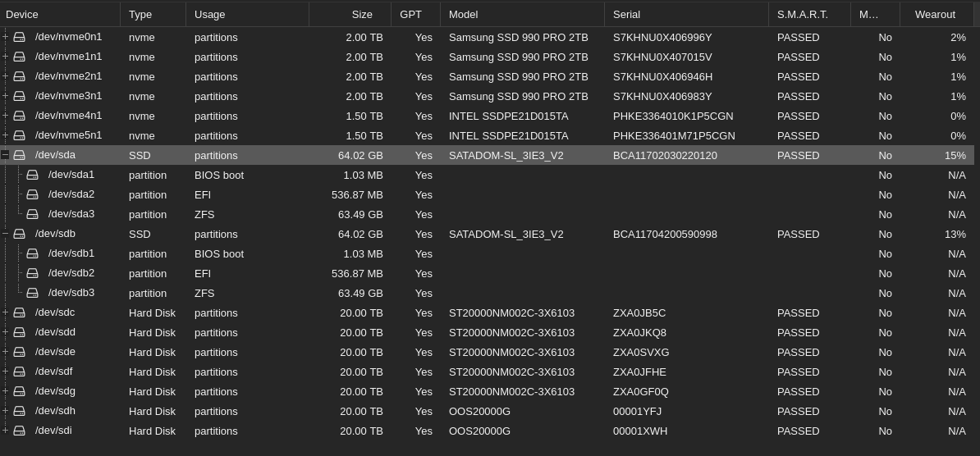Click the disk icon for /dev/sdg
This screenshot has height=456, width=980.
click(x=20, y=392)
